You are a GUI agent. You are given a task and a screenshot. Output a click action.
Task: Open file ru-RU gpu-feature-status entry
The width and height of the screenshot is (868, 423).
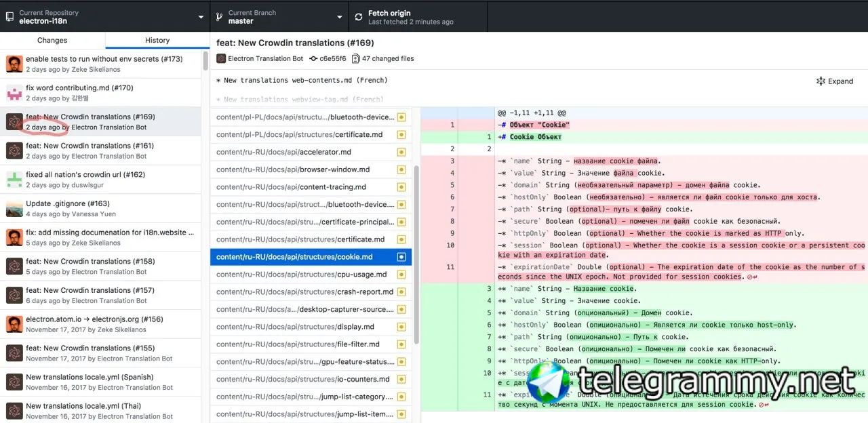point(311,362)
